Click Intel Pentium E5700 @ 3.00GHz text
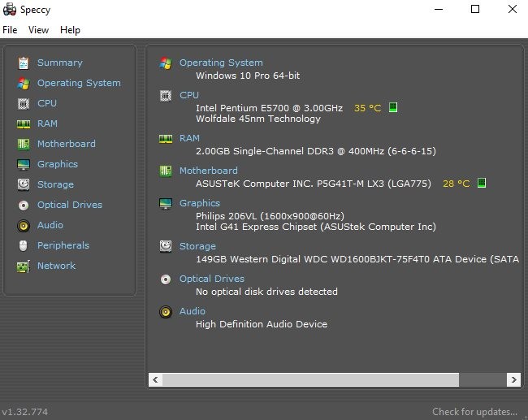This screenshot has width=528, height=420. pos(270,108)
